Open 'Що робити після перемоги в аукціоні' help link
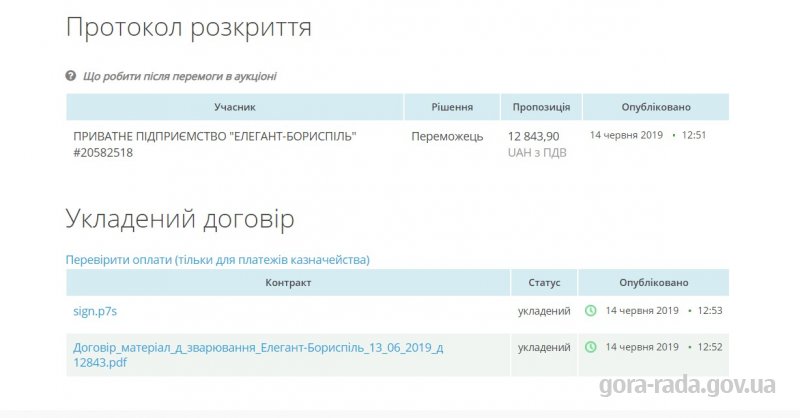 point(180,77)
